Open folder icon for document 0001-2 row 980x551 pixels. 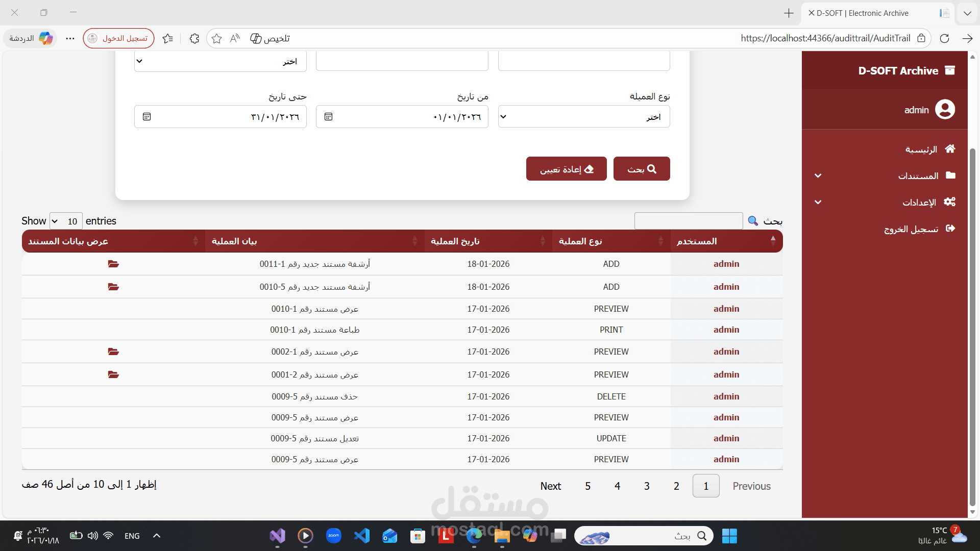coord(113,375)
